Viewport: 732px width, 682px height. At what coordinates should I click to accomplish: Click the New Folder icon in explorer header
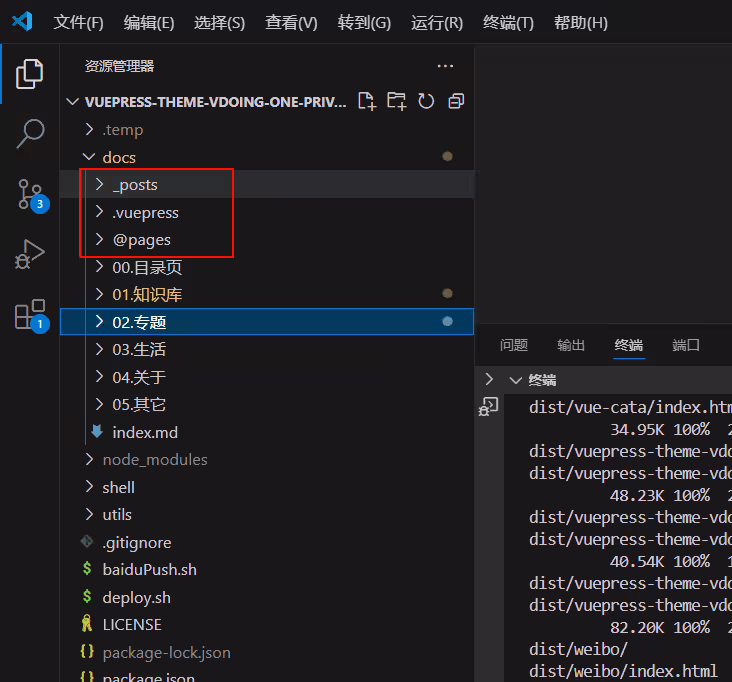coord(396,101)
